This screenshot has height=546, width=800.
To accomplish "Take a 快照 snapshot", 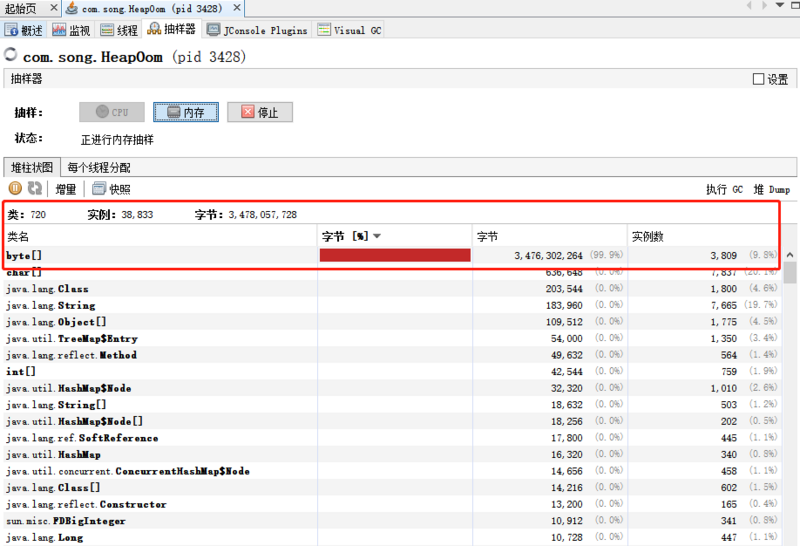I will click(x=111, y=189).
